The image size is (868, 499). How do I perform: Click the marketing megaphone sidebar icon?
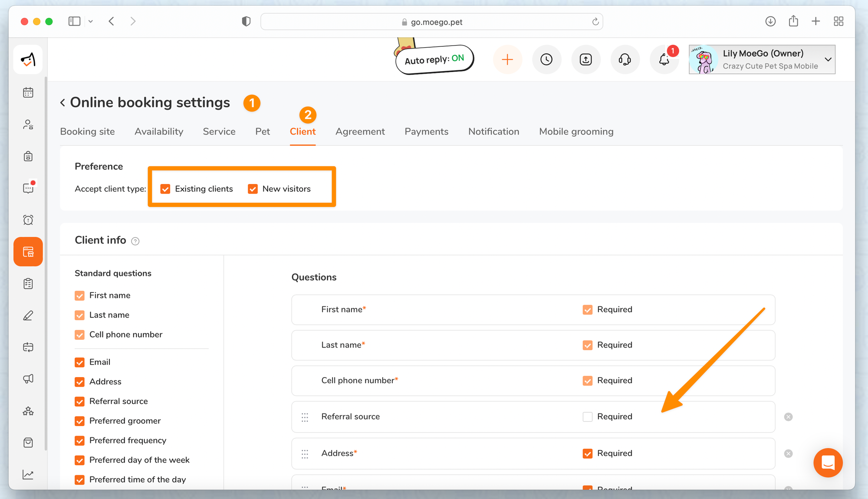point(28,379)
